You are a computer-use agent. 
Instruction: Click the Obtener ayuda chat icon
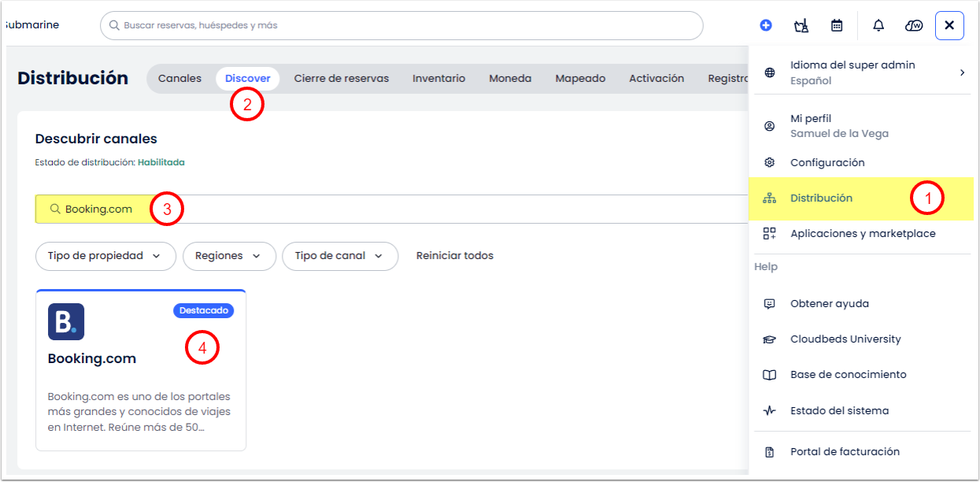coord(770,304)
